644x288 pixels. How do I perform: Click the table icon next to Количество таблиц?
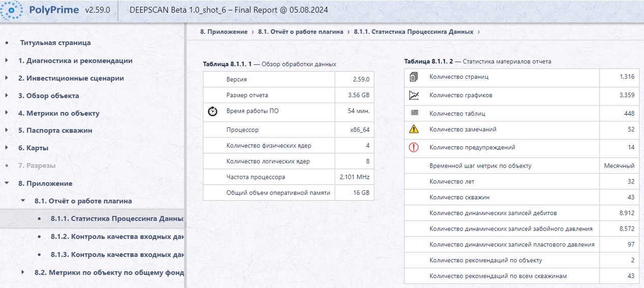(414, 113)
